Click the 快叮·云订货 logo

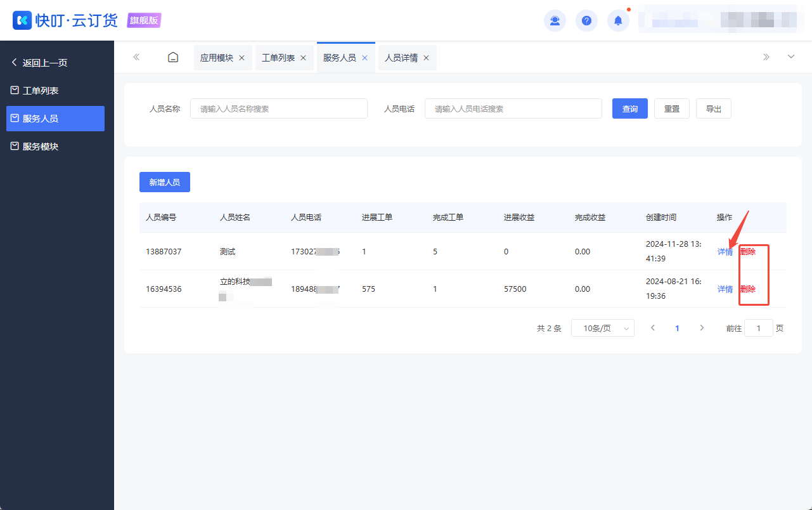tap(65, 20)
